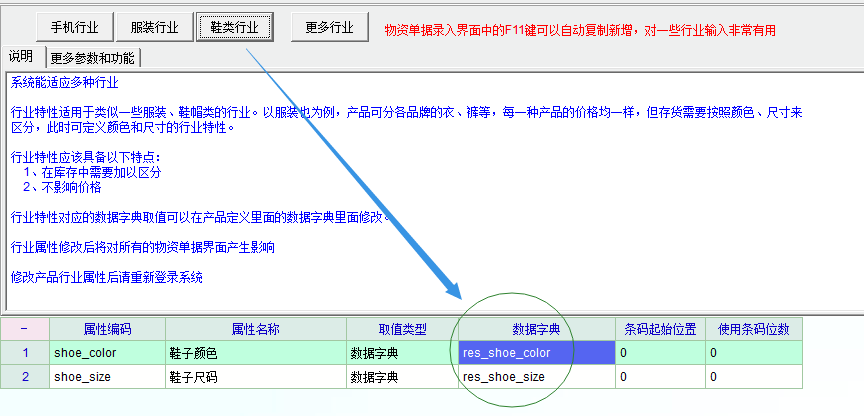864x416 pixels.
Task: Select the 鞋子颜色 attribute name cell
Action: coord(255,353)
